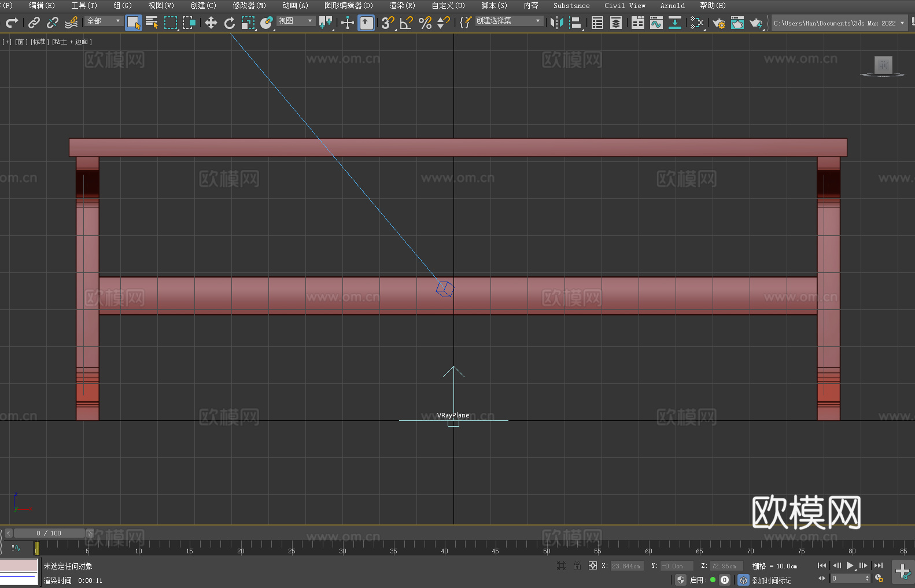Click the Play Animation button
Viewport: 915px width, 588px height.
(850, 565)
